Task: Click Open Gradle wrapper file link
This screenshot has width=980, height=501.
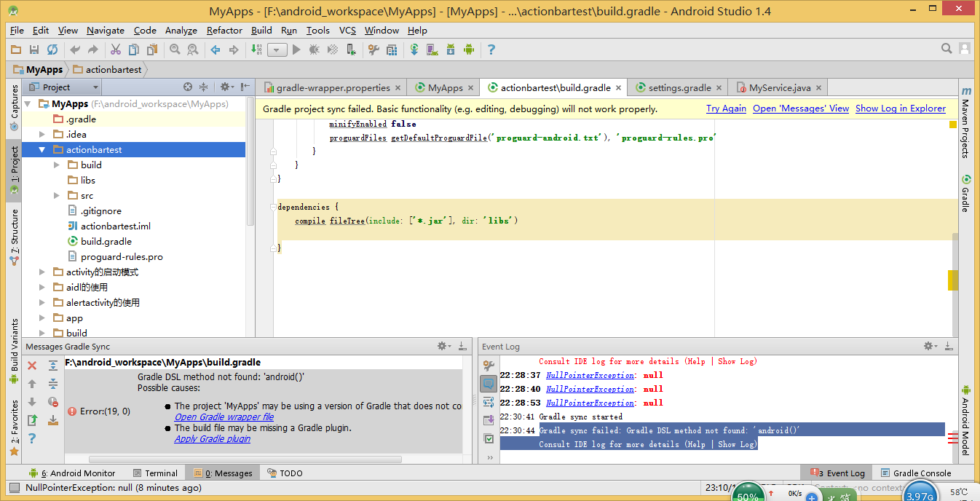Action: 224,417
